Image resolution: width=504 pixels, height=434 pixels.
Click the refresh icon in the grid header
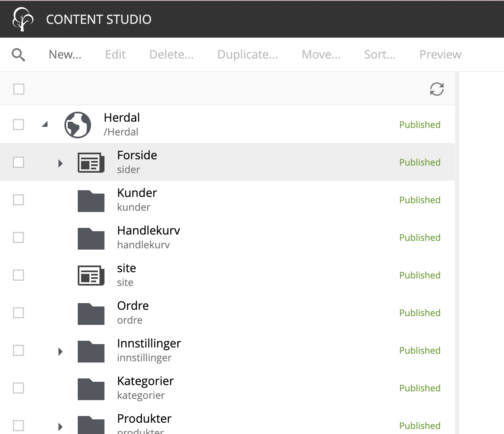click(x=437, y=89)
